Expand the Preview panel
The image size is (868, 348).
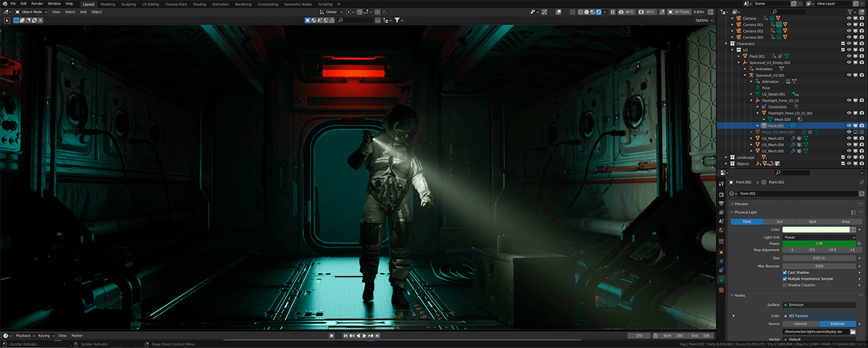tap(740, 204)
